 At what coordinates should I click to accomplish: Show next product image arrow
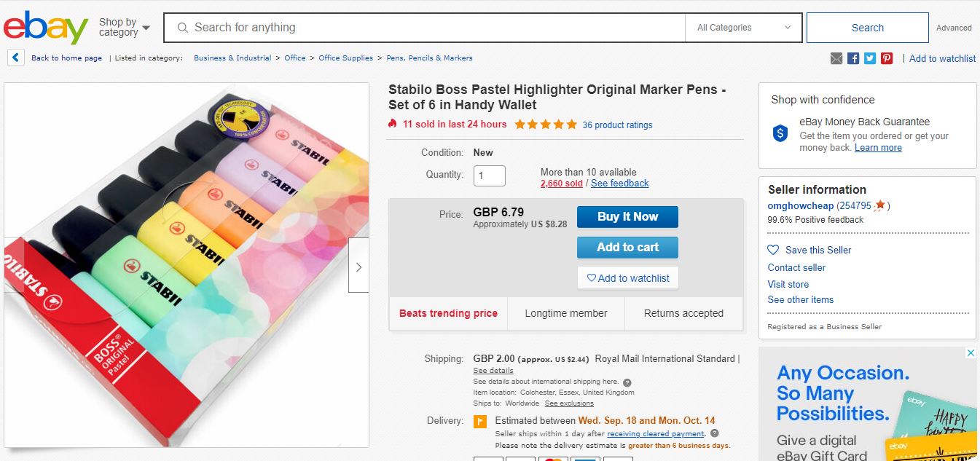coord(358,267)
